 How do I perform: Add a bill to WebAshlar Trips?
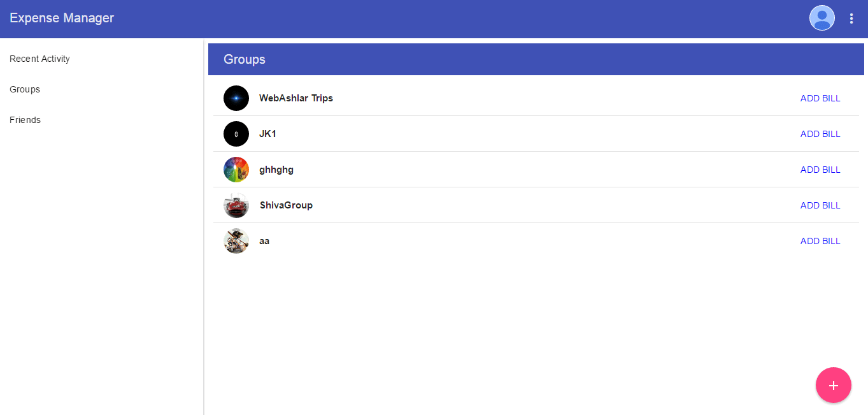coord(820,98)
